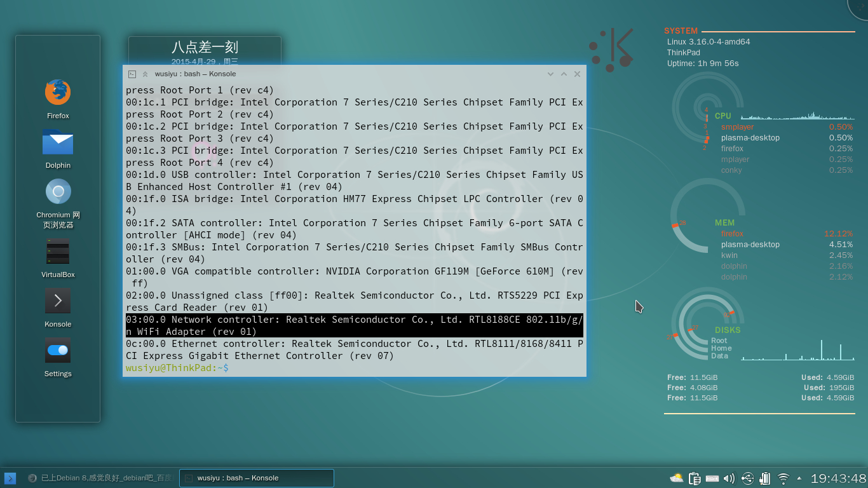Open the Wi-Fi network tray icon
The image size is (868, 488).
(x=783, y=478)
